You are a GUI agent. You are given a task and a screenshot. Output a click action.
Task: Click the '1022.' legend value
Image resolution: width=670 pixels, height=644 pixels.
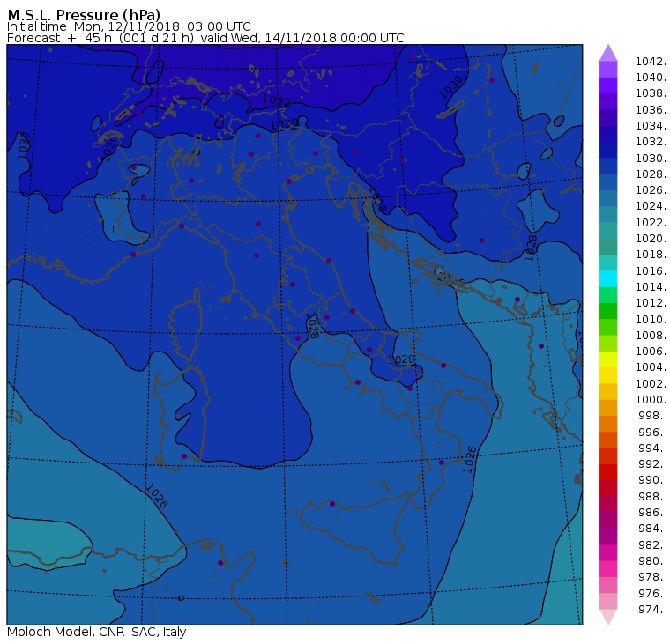pos(651,223)
